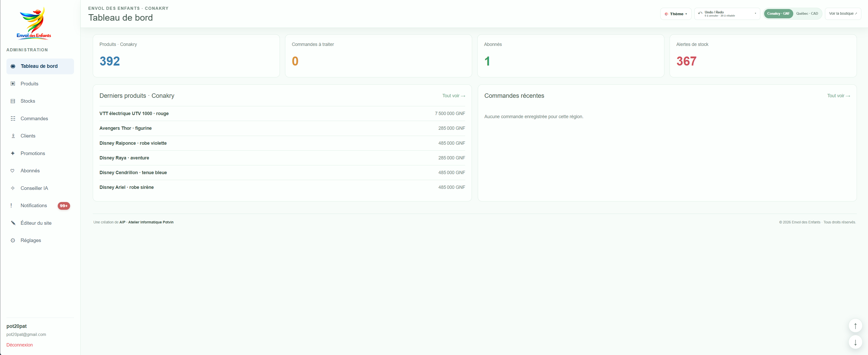868x355 pixels.
Task: Click the Abonnés count card
Action: (x=571, y=56)
